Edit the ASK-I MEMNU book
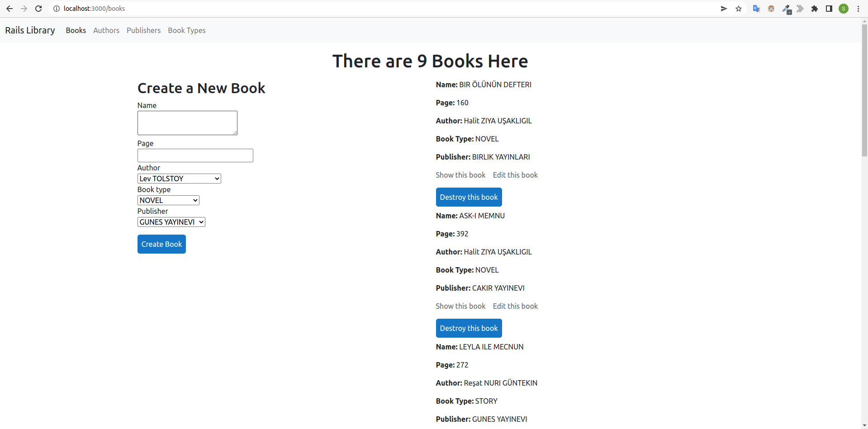The height and width of the screenshot is (429, 868). (x=515, y=306)
